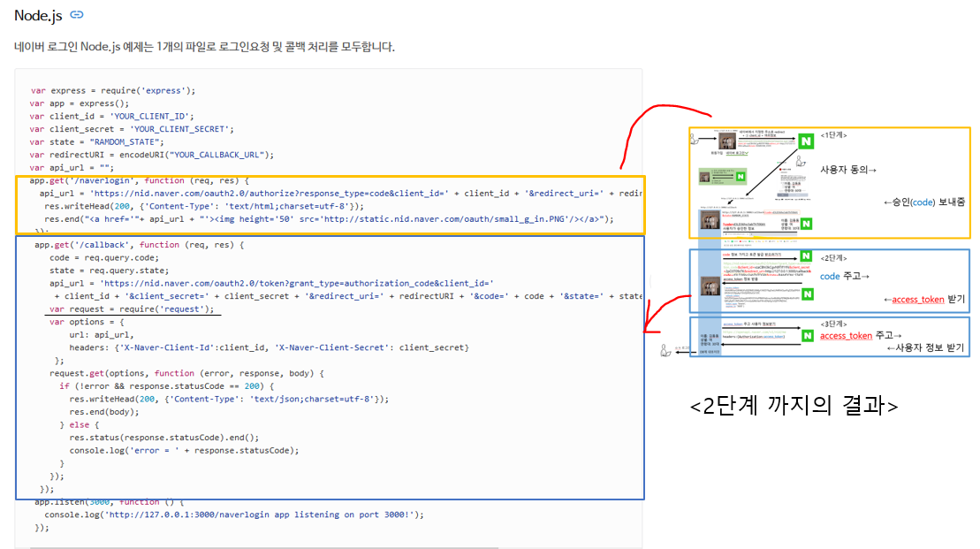Click the oauth2.0/token api_url line

tap(271, 283)
